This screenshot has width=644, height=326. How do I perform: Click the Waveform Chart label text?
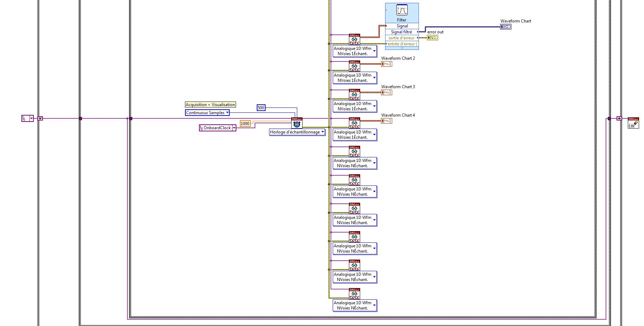coord(516,21)
